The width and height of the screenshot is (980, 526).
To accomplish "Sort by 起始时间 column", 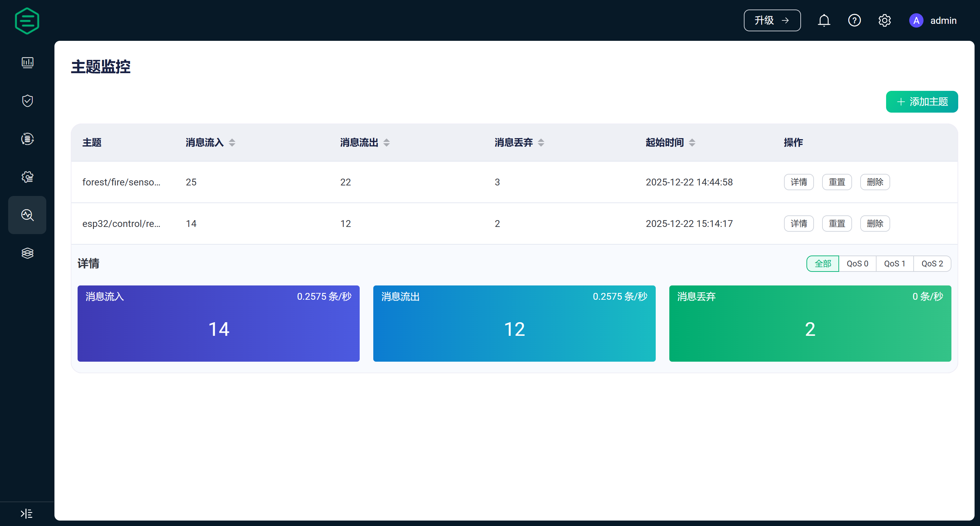I will pos(692,143).
